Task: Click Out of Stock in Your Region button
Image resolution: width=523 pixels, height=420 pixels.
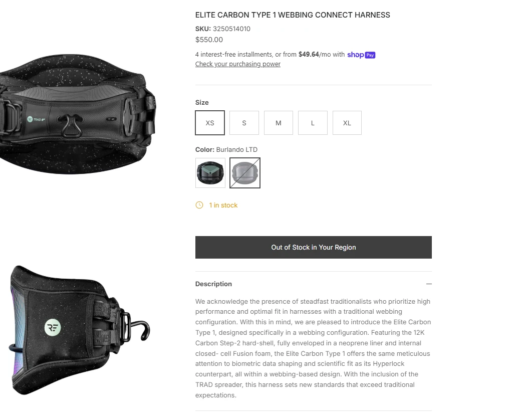Action: pos(314,247)
